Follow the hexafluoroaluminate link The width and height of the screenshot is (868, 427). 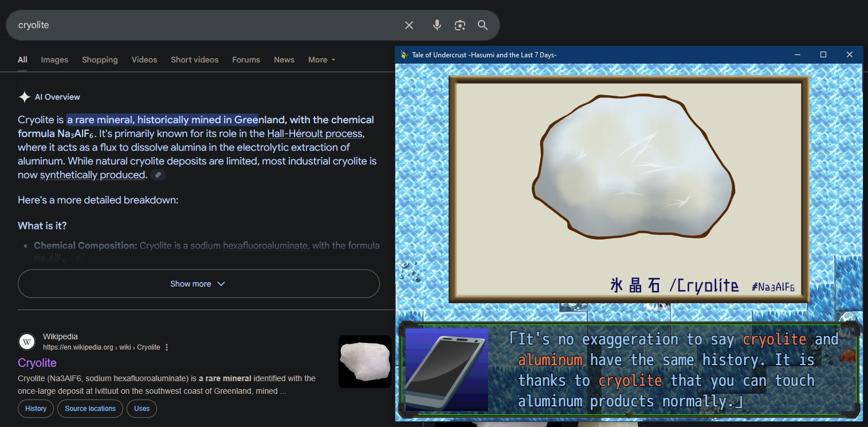[x=265, y=245]
